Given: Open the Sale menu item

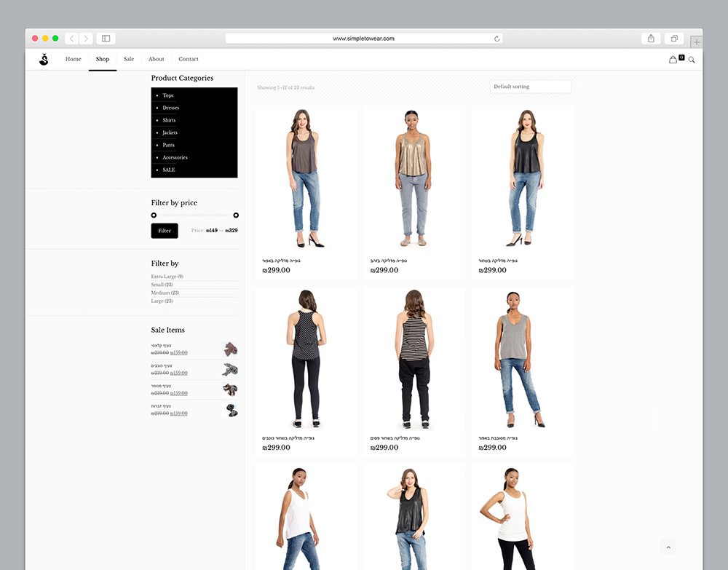Looking at the screenshot, I should click(129, 59).
